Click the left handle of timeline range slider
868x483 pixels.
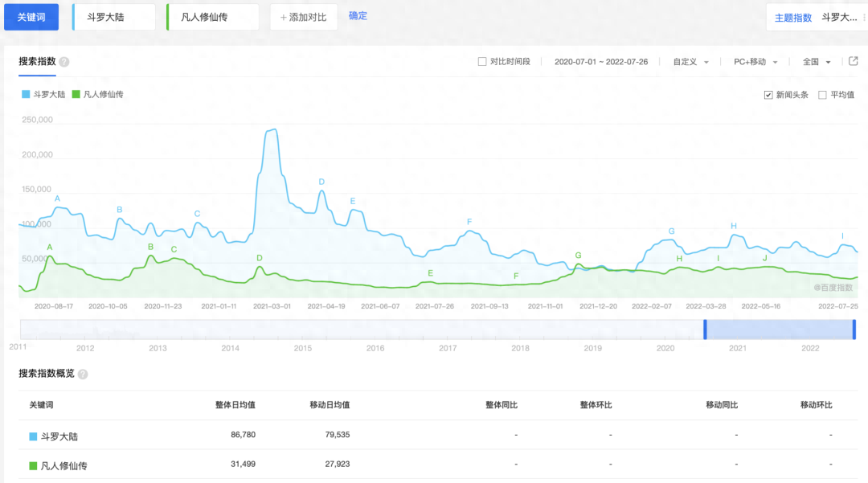coord(705,330)
